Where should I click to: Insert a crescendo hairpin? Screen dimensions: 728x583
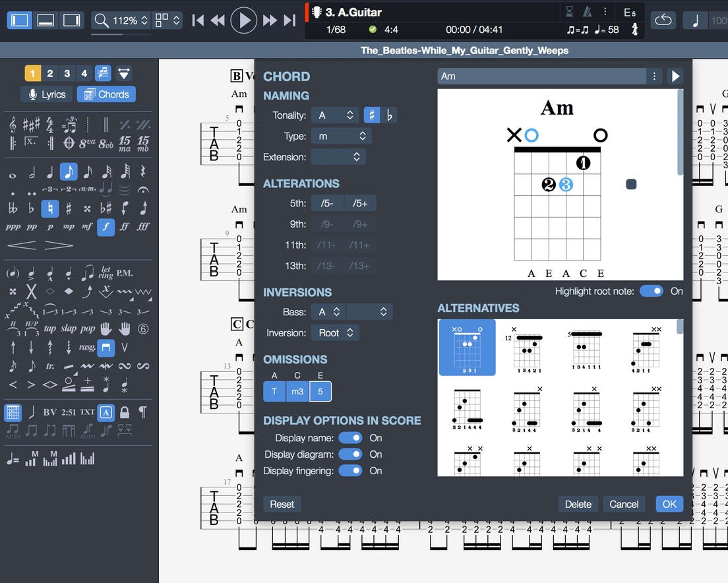coord(21,245)
